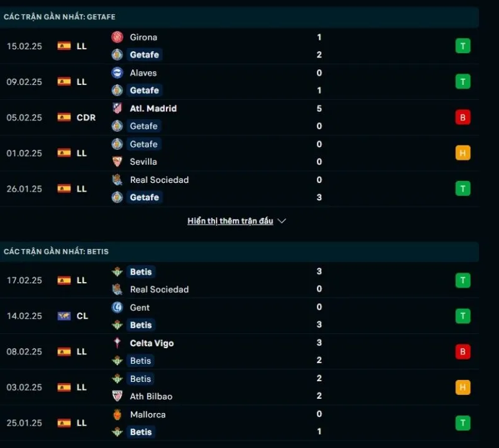Click the Real Sociedad crest in Getafe section
Viewport: 499px width, 448px height.
[117, 180]
